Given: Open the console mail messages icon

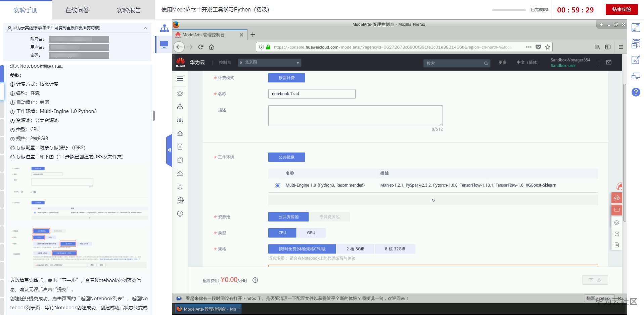Looking at the screenshot, I should click(609, 63).
